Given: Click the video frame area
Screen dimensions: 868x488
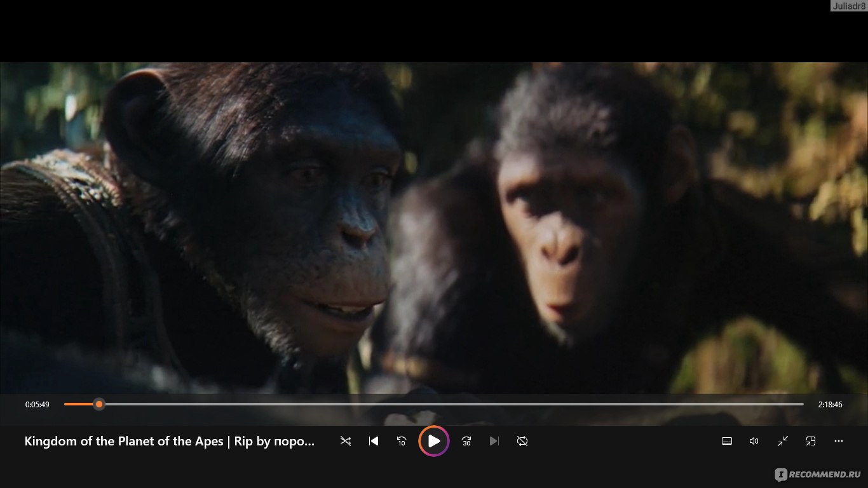Looking at the screenshot, I should click(x=434, y=227).
